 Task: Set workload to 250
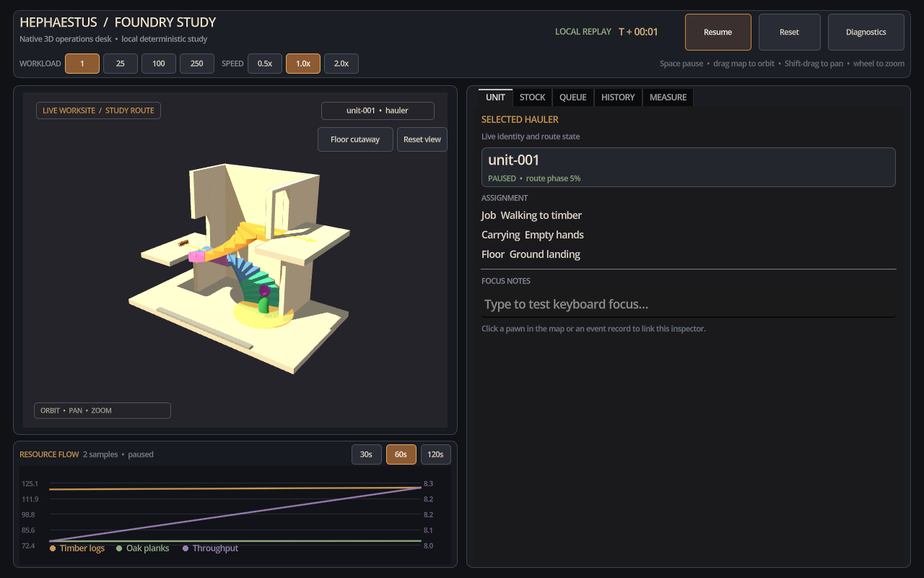tap(197, 64)
